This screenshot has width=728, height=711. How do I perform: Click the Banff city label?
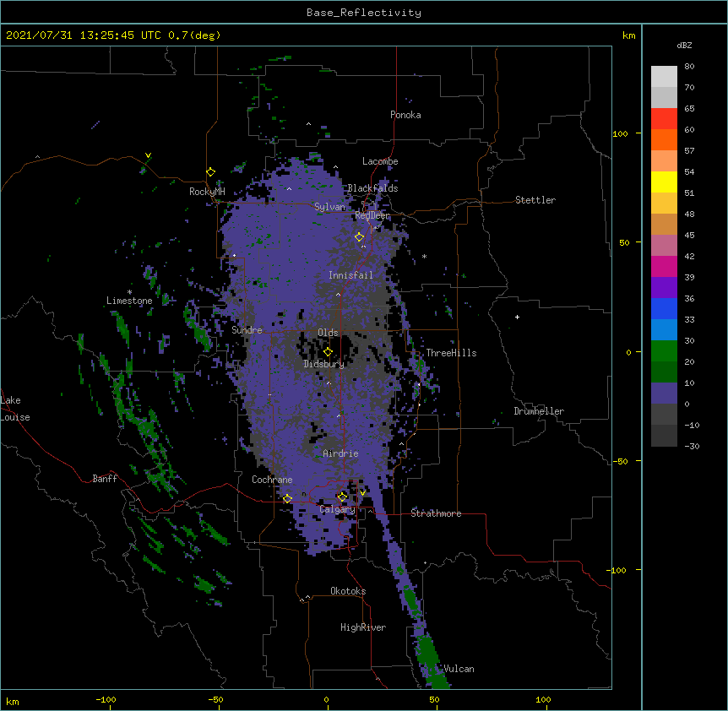(x=105, y=479)
